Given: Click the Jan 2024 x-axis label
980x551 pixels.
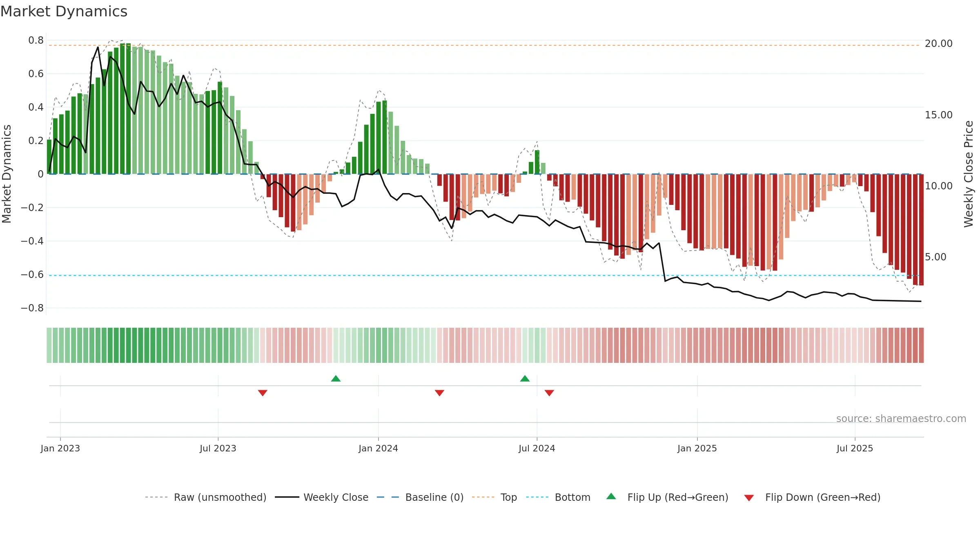Looking at the screenshot, I should click(x=378, y=448).
